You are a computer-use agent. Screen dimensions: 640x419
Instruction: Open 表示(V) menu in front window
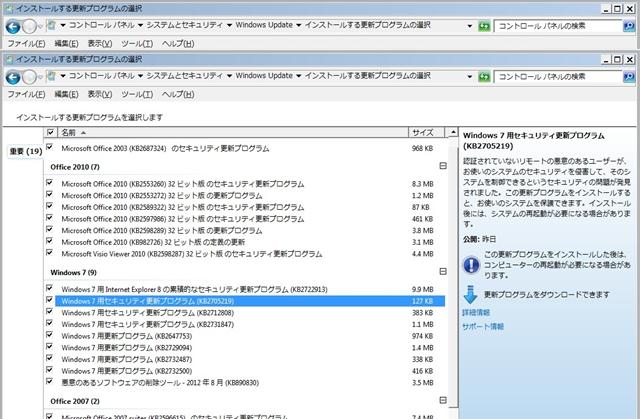click(100, 94)
